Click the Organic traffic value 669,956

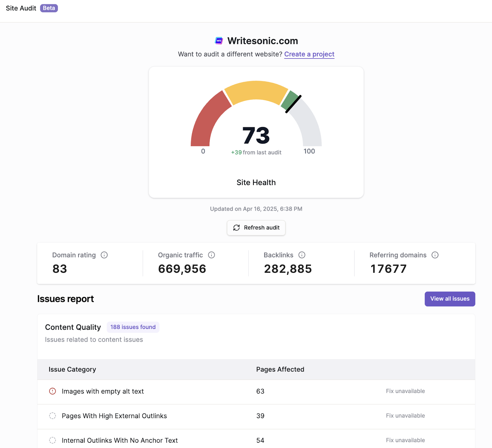182,269
